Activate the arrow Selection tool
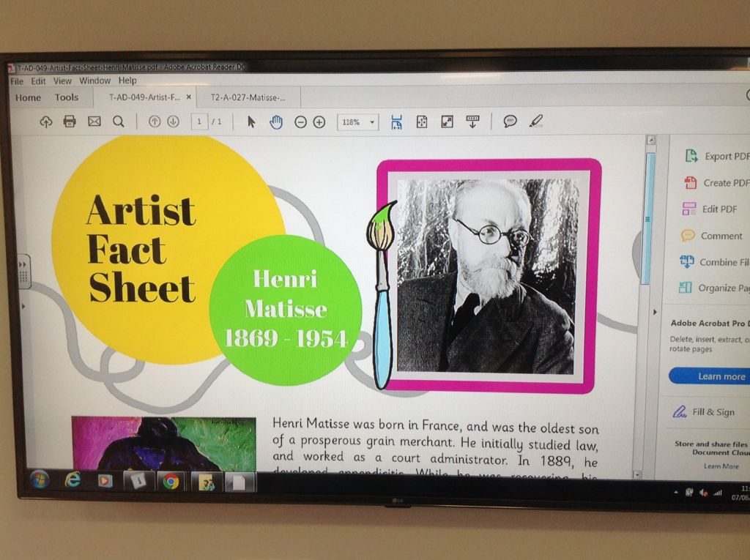This screenshot has width=750, height=560. click(251, 122)
